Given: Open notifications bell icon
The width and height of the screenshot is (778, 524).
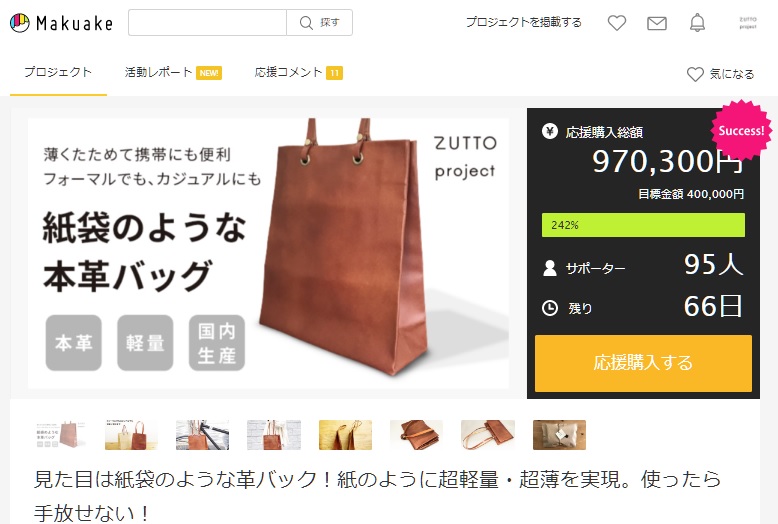Looking at the screenshot, I should (x=697, y=23).
